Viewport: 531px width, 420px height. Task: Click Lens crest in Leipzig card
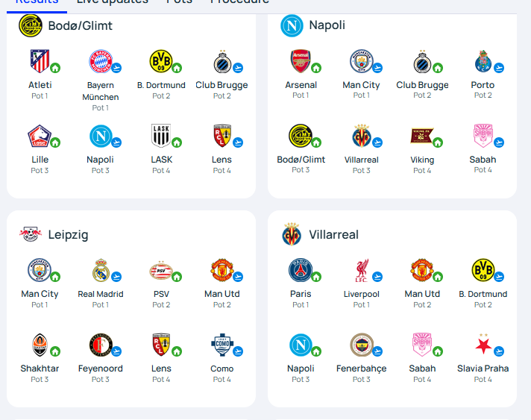coord(161,345)
